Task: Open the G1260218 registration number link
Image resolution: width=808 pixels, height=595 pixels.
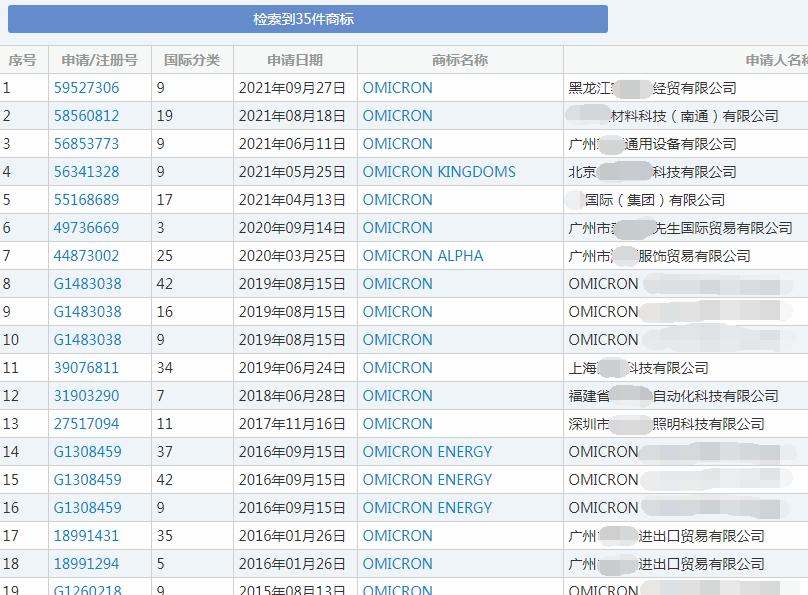Action: click(90, 589)
